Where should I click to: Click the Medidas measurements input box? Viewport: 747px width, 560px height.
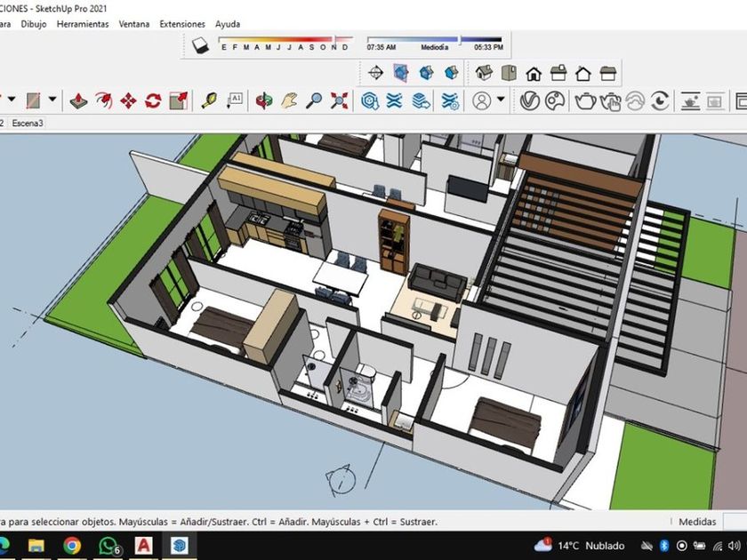tap(734, 522)
